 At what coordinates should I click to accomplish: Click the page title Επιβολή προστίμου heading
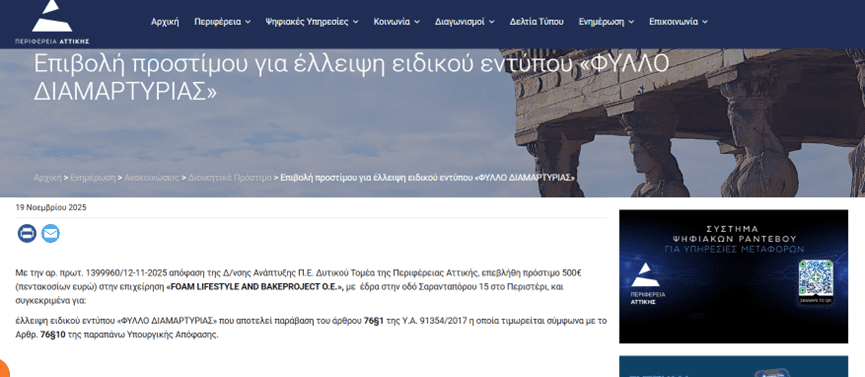351,78
